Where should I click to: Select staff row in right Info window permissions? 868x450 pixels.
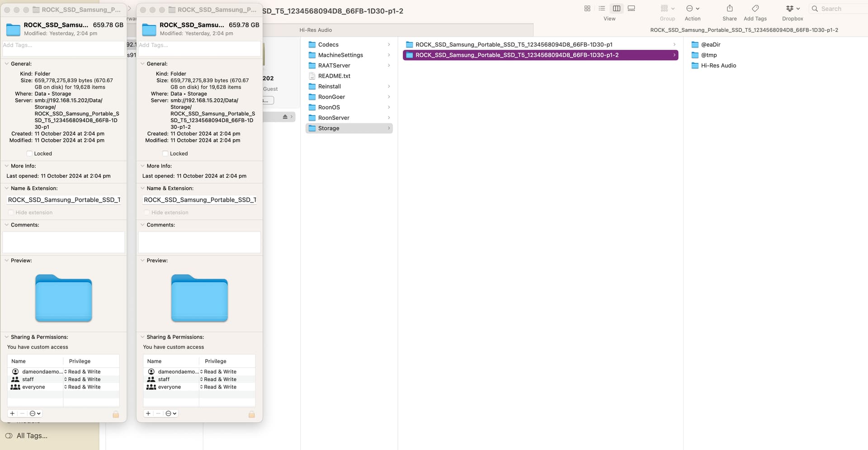199,379
